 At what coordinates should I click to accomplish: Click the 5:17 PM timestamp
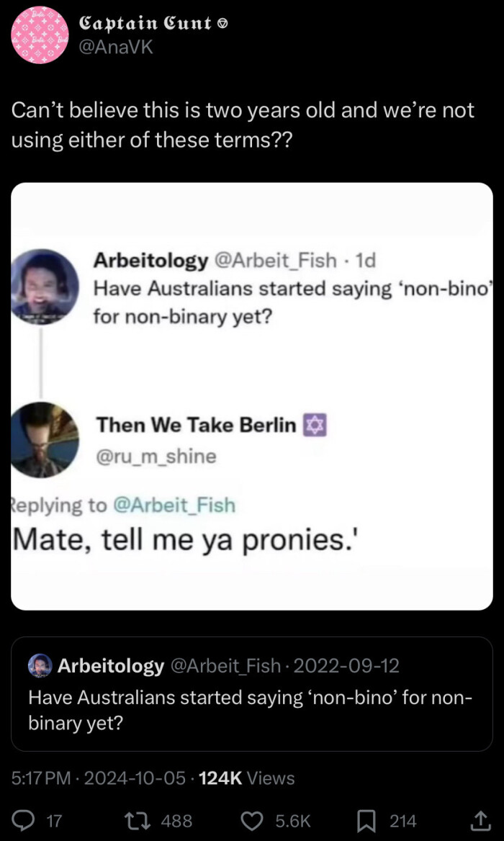click(x=42, y=778)
